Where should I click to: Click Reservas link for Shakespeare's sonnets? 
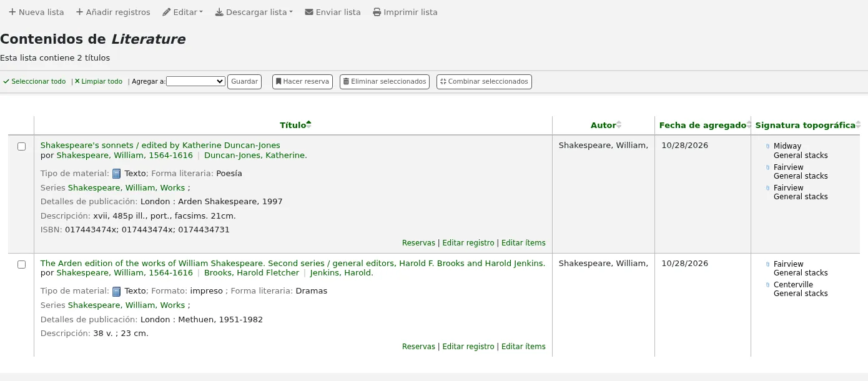pos(418,243)
